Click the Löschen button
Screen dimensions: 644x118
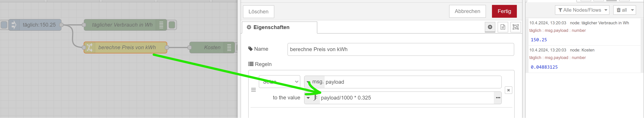click(258, 11)
